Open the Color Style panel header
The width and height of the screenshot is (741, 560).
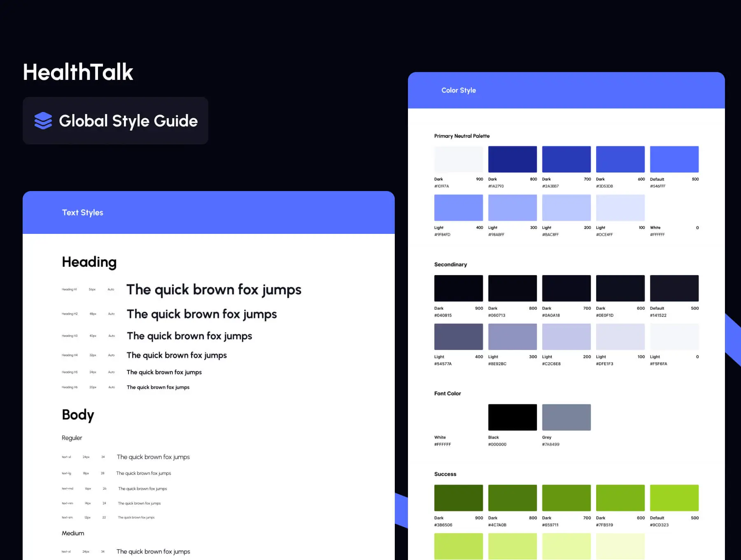[x=566, y=90]
